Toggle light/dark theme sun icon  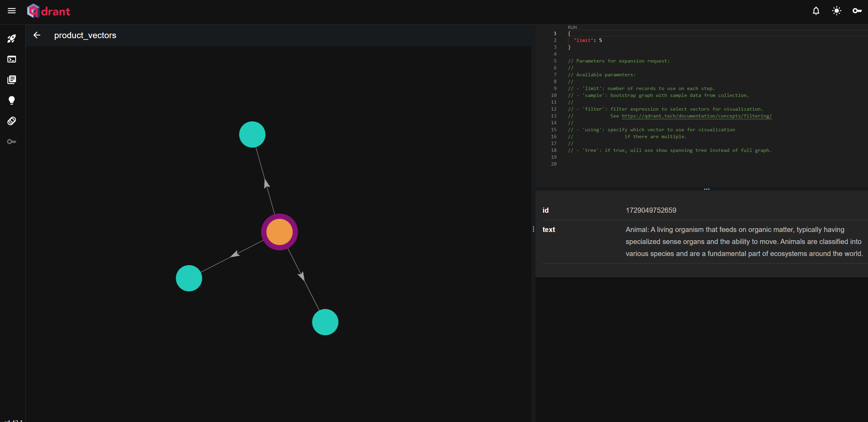pos(836,11)
